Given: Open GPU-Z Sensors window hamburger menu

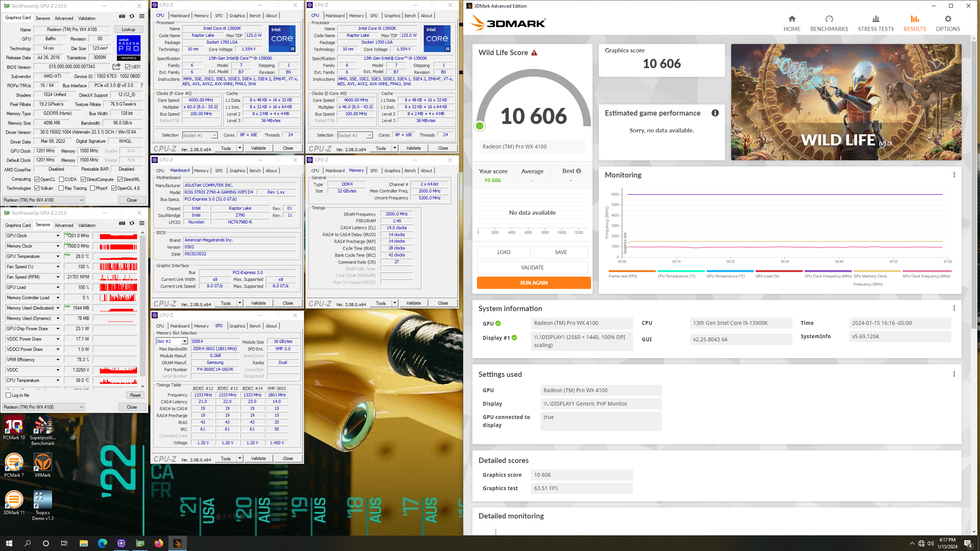Looking at the screenshot, I should pyautogui.click(x=142, y=223).
